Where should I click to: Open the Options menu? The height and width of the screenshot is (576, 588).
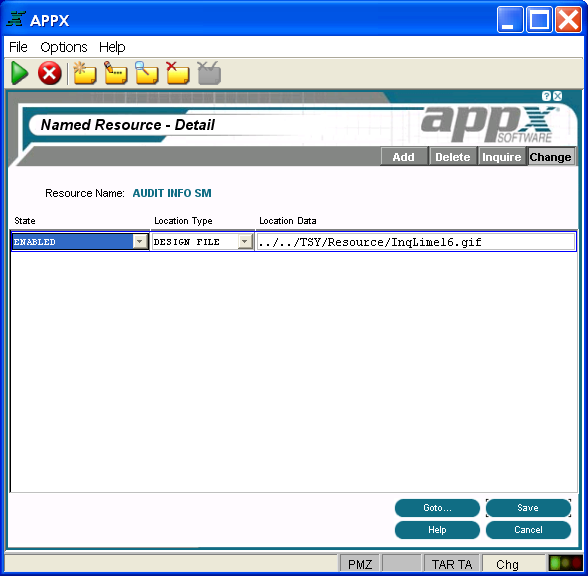64,47
